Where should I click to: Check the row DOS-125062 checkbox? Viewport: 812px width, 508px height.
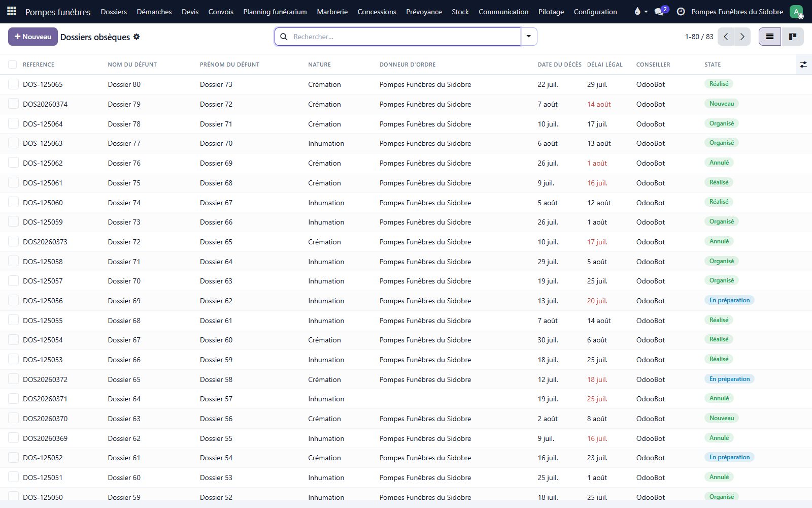coord(13,163)
